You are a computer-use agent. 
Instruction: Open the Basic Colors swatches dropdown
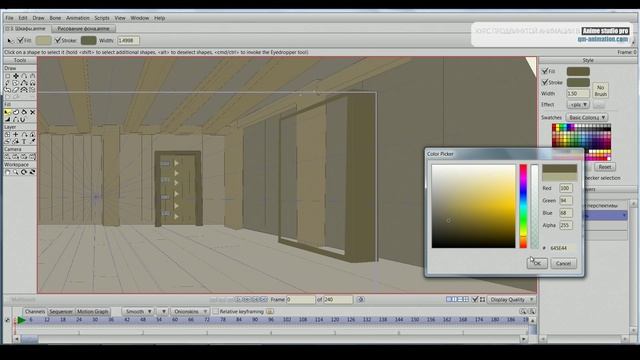coord(587,118)
